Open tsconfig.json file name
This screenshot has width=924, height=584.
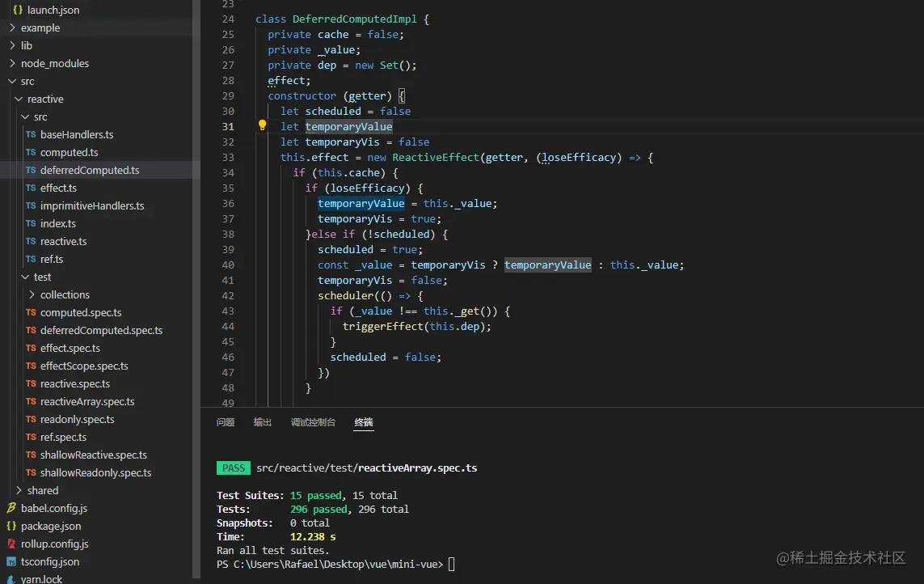[x=50, y=561]
